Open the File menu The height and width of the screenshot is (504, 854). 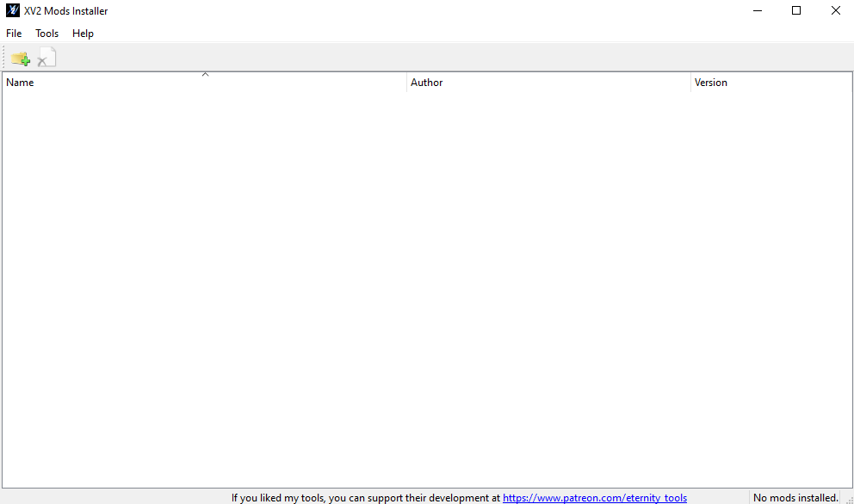pos(14,34)
